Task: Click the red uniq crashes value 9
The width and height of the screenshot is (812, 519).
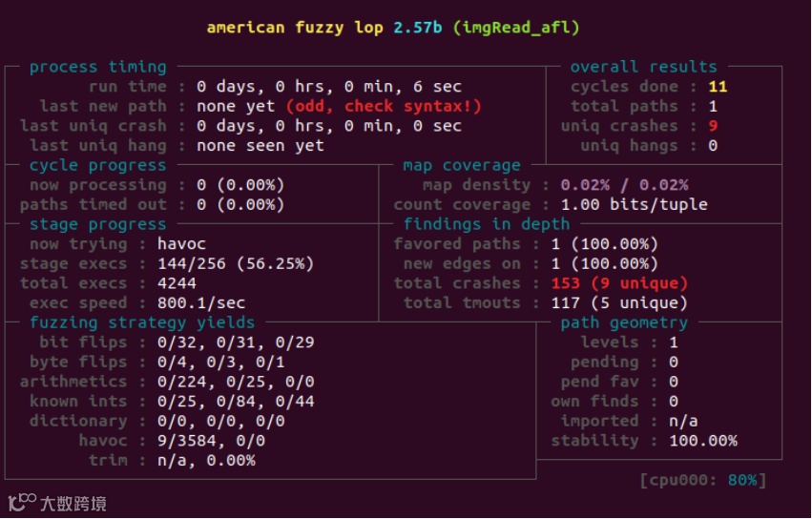Action: [x=713, y=126]
